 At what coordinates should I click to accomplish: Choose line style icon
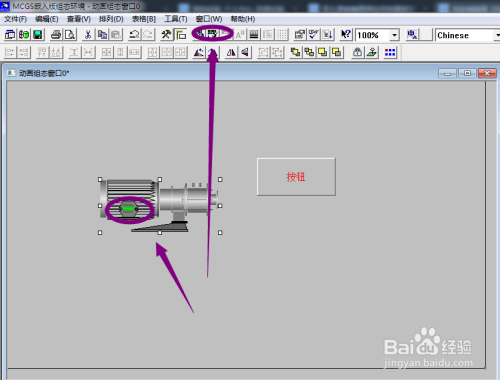point(254,34)
